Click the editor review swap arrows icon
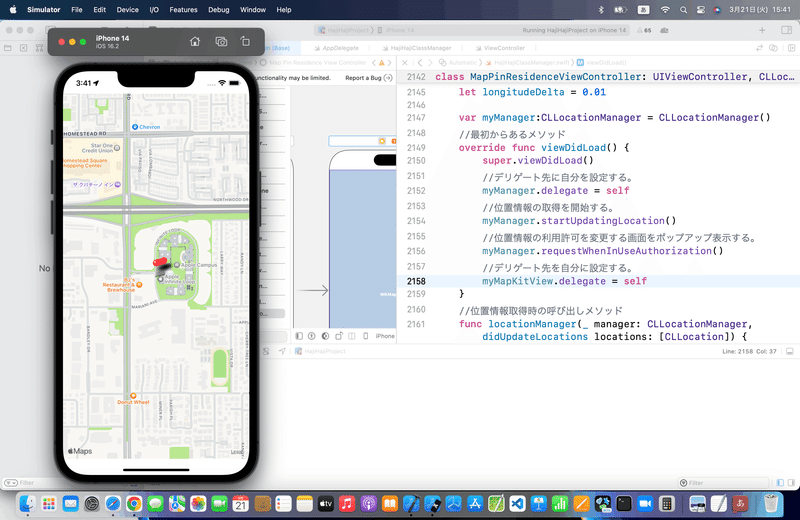The image size is (800, 520). point(759,48)
